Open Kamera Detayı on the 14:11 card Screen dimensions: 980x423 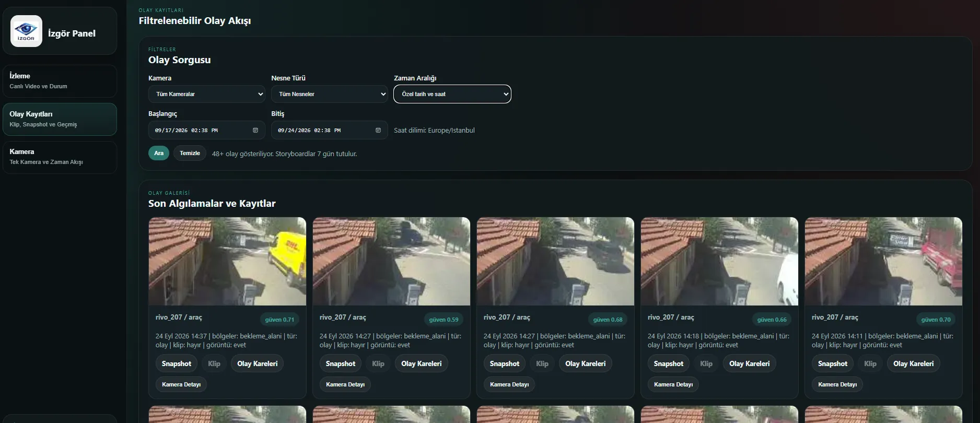tap(837, 384)
